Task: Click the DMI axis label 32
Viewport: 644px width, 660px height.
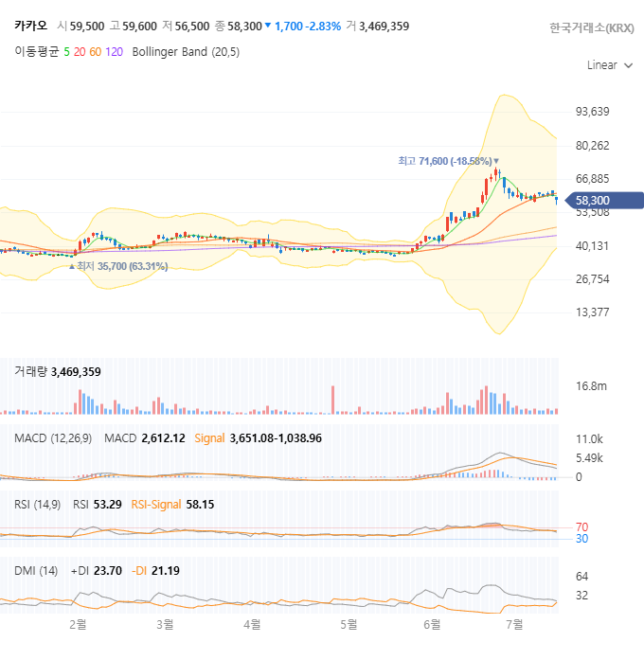Action: 581,596
